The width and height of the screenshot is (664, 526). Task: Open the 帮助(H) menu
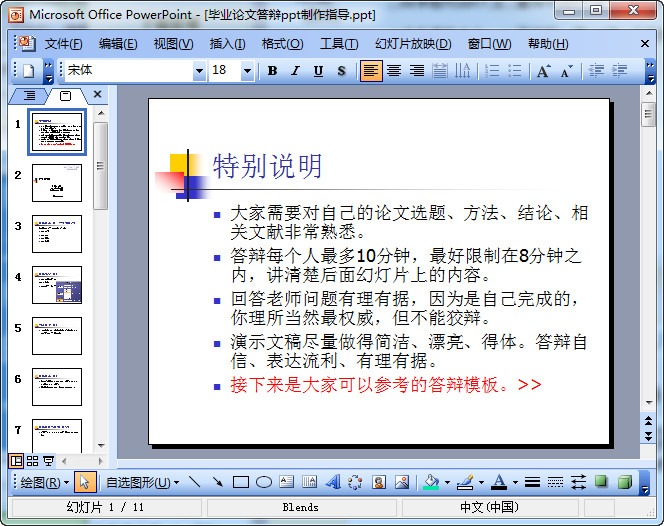click(x=548, y=44)
